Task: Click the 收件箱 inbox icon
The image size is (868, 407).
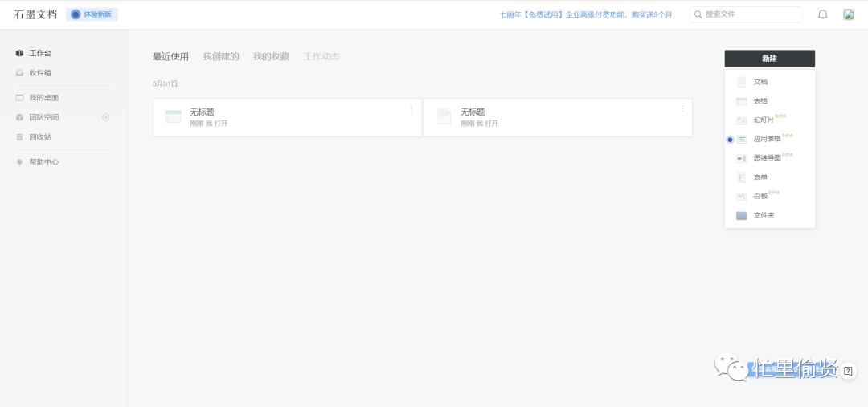Action: click(x=19, y=73)
